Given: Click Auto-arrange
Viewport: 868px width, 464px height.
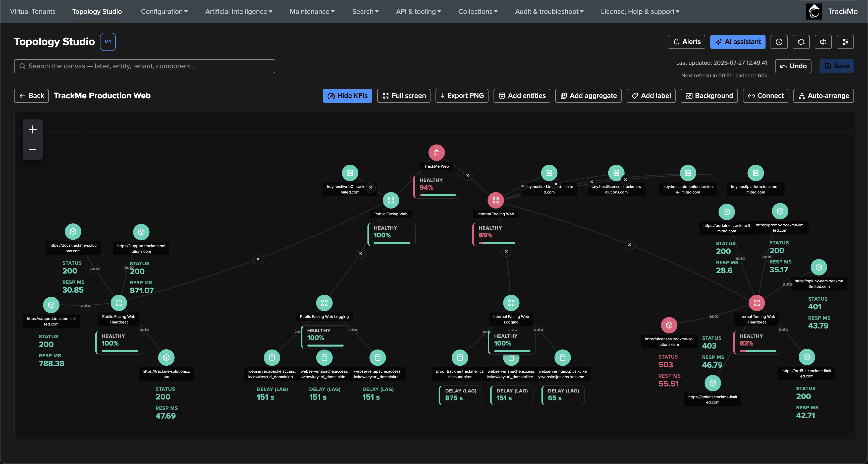Looking at the screenshot, I should (x=823, y=96).
